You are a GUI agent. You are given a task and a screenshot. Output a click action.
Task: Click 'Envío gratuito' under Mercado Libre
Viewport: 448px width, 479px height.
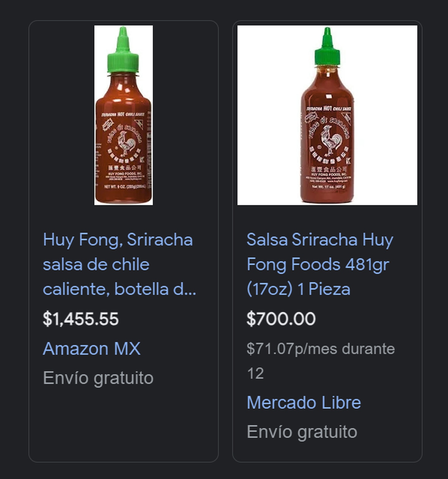tap(302, 432)
